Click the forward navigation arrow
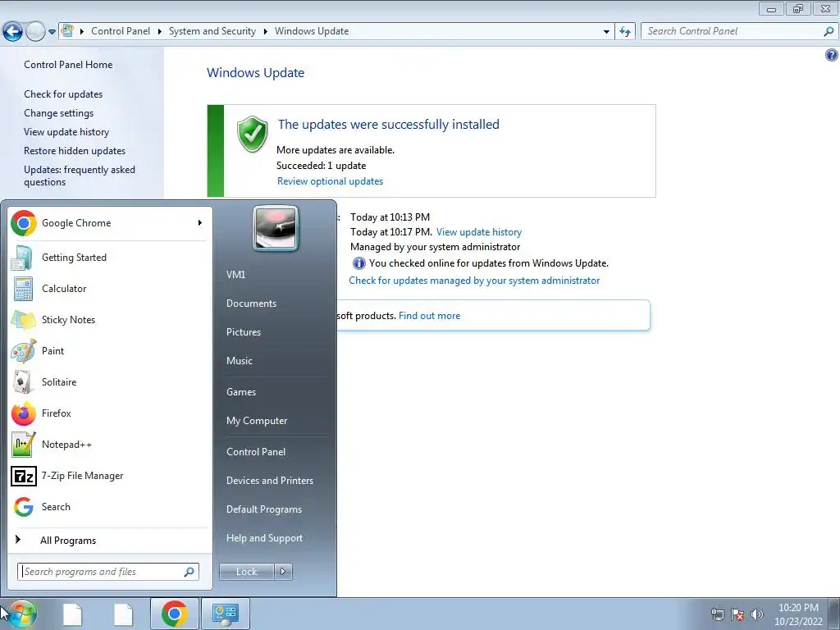 pos(35,32)
